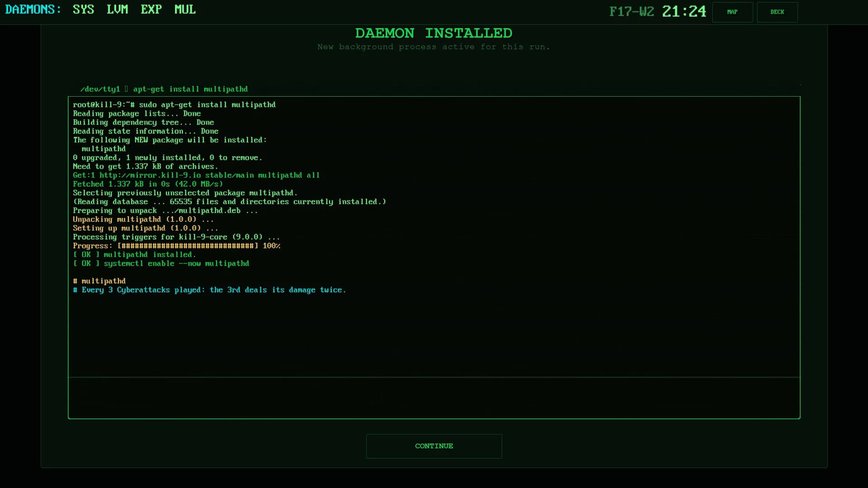Click the DAEMON INSTALLED heading

[x=434, y=33]
